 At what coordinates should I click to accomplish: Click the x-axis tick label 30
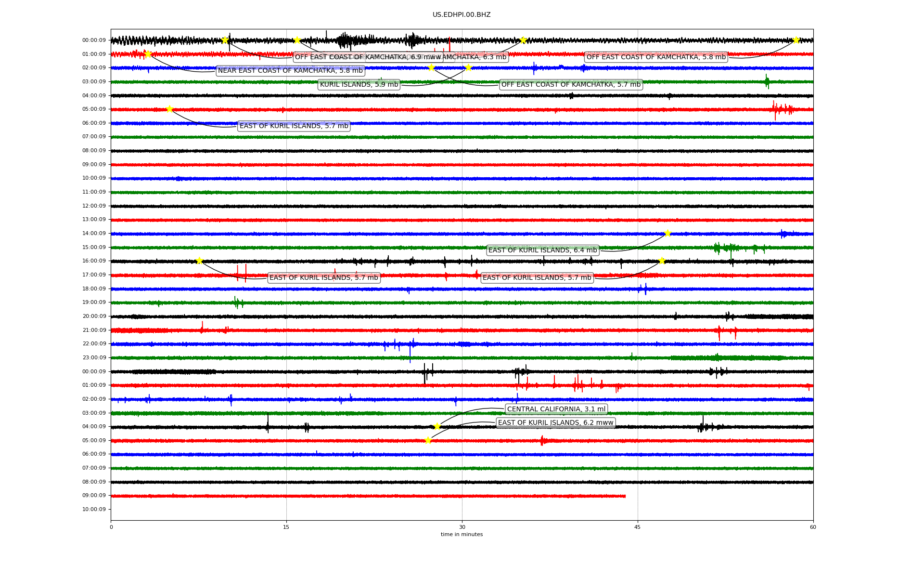462,527
